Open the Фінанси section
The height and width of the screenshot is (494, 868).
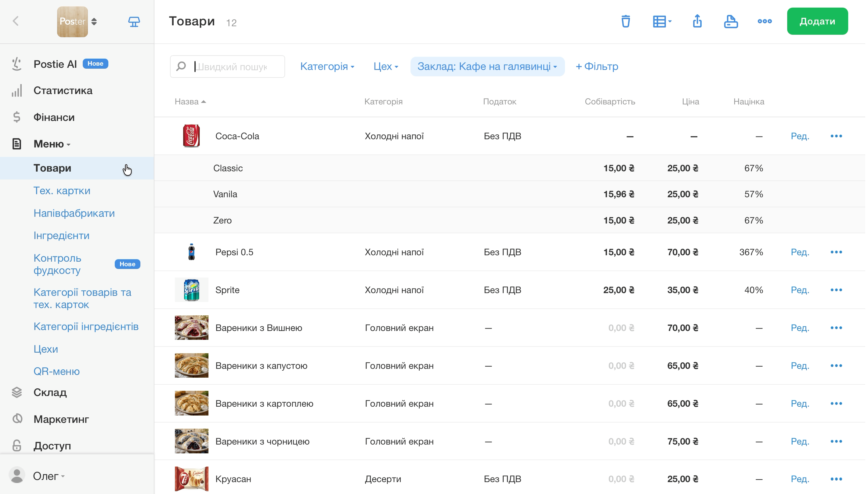(54, 117)
